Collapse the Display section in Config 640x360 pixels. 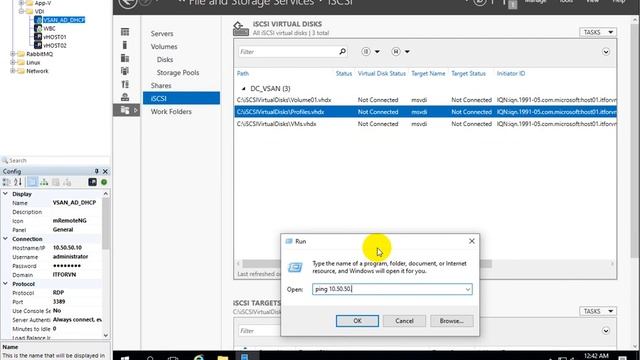point(5,194)
